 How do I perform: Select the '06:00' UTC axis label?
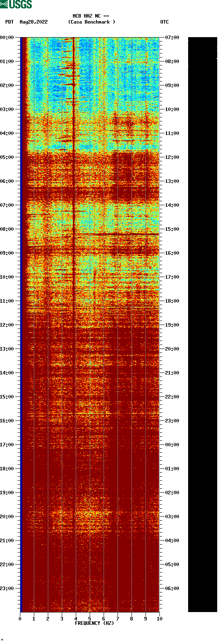[x=172, y=589]
